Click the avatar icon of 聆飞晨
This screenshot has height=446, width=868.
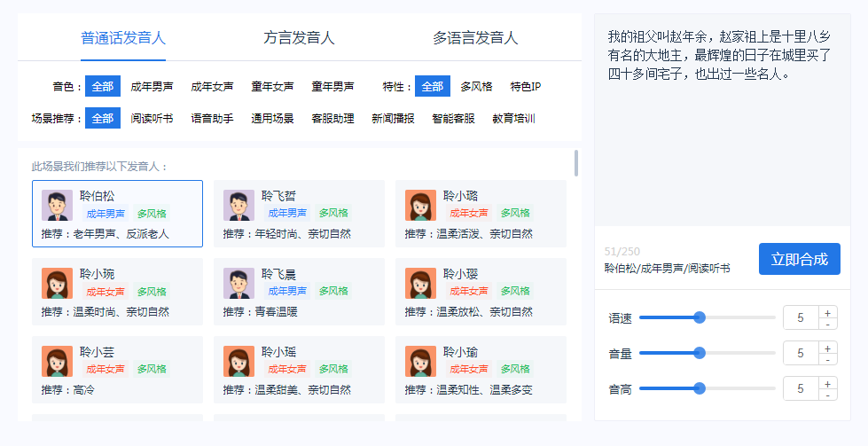(x=239, y=283)
